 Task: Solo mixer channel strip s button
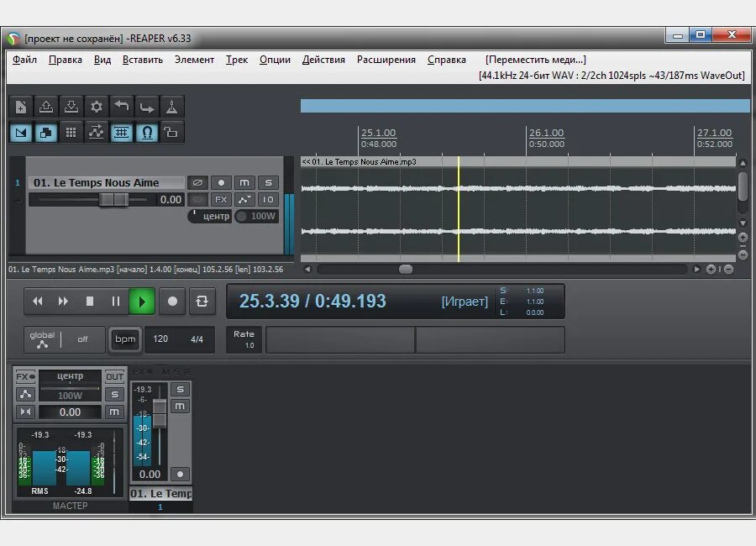(x=180, y=389)
